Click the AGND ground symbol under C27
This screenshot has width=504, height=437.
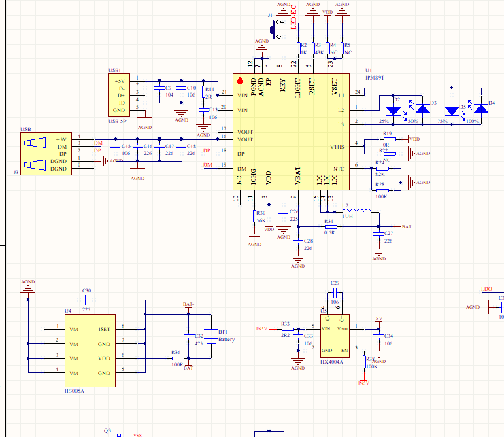pyautogui.click(x=379, y=253)
